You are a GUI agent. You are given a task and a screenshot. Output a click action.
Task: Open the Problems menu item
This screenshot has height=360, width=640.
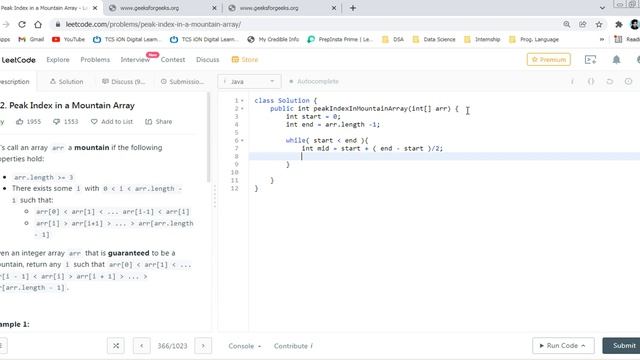click(95, 60)
